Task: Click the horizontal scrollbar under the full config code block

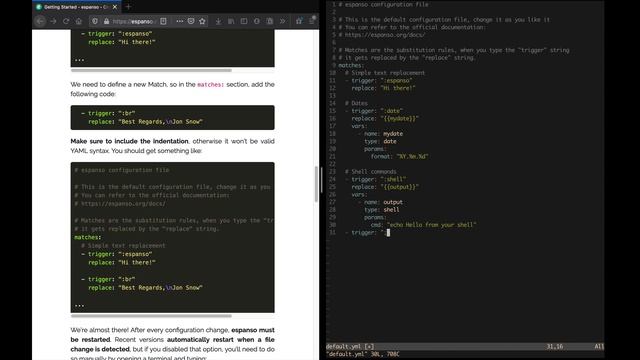Action: point(151,316)
